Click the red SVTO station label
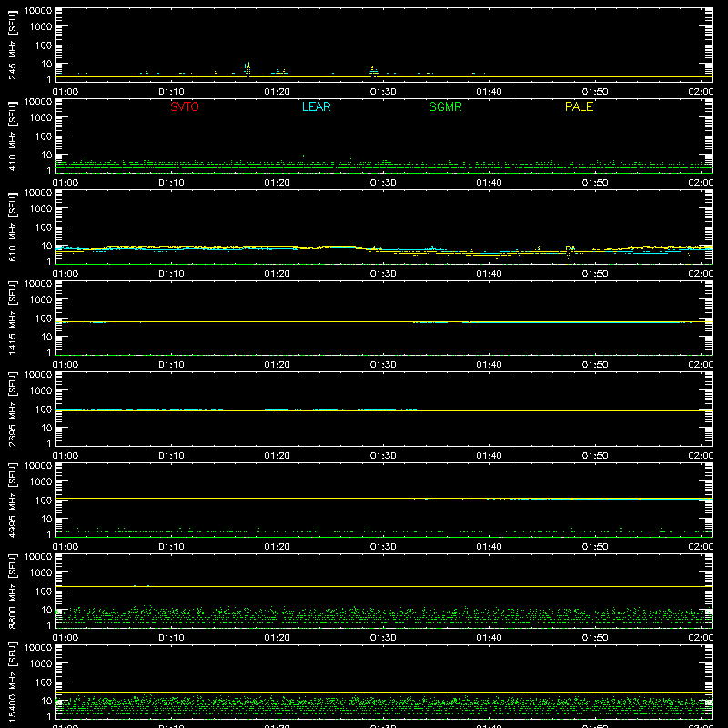Image resolution: width=728 pixels, height=728 pixels. point(185,106)
